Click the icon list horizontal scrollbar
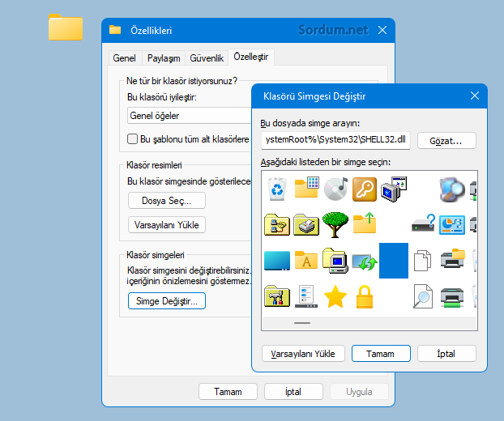Viewport: 504px width, 421px height. coord(302,323)
